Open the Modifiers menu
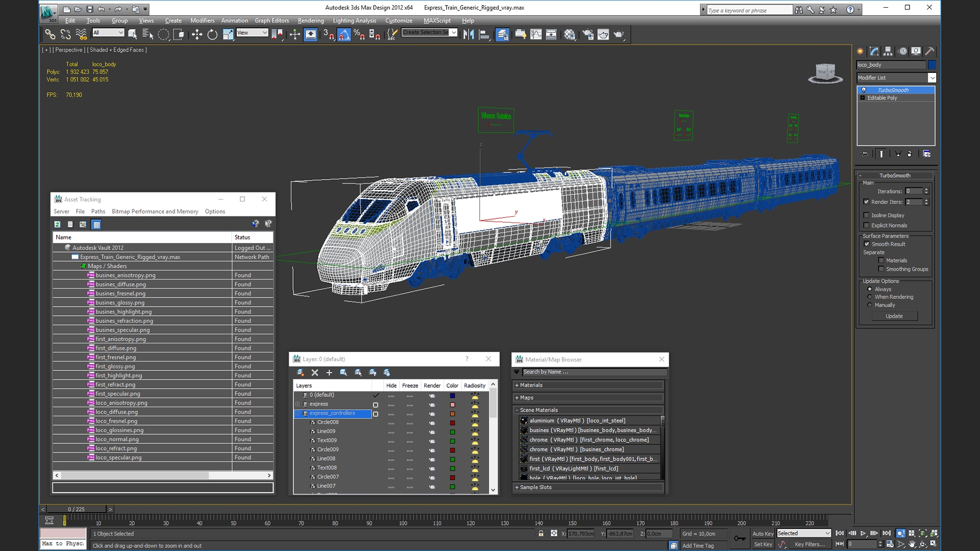 point(202,20)
